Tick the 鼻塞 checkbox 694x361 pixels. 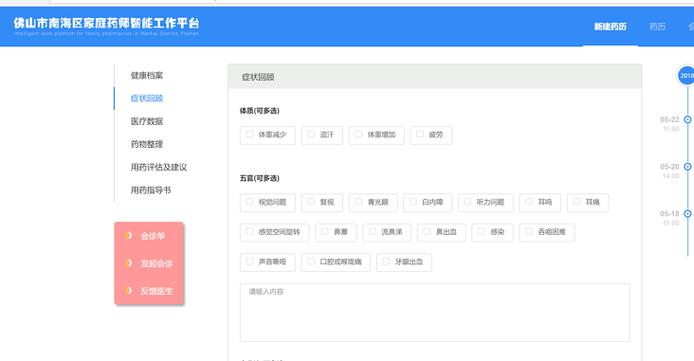(x=325, y=231)
